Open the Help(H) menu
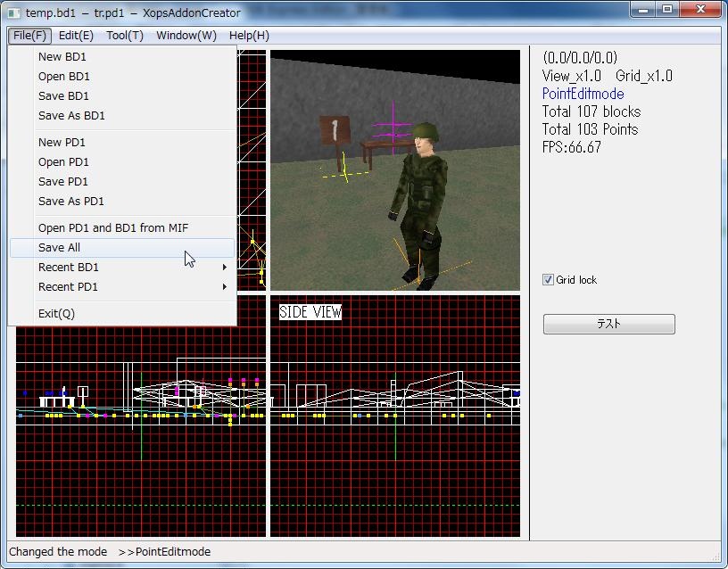Viewport: 728px width, 569px height. pyautogui.click(x=249, y=36)
